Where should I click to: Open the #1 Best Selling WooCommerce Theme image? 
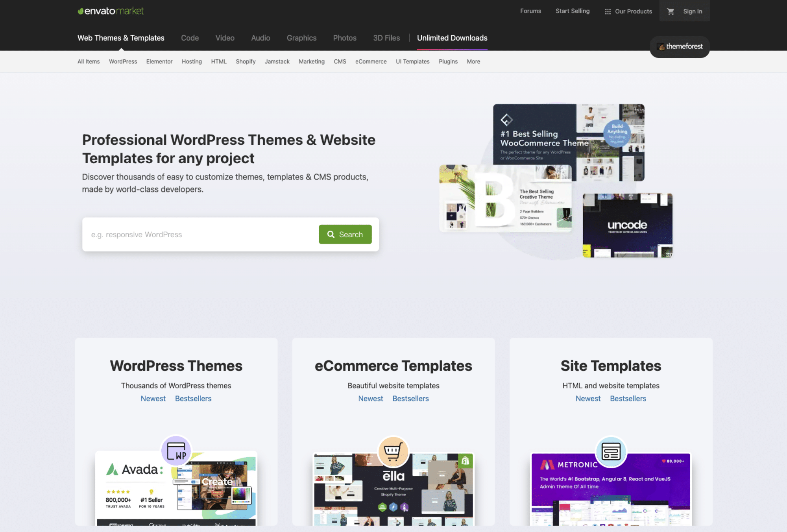click(x=569, y=142)
